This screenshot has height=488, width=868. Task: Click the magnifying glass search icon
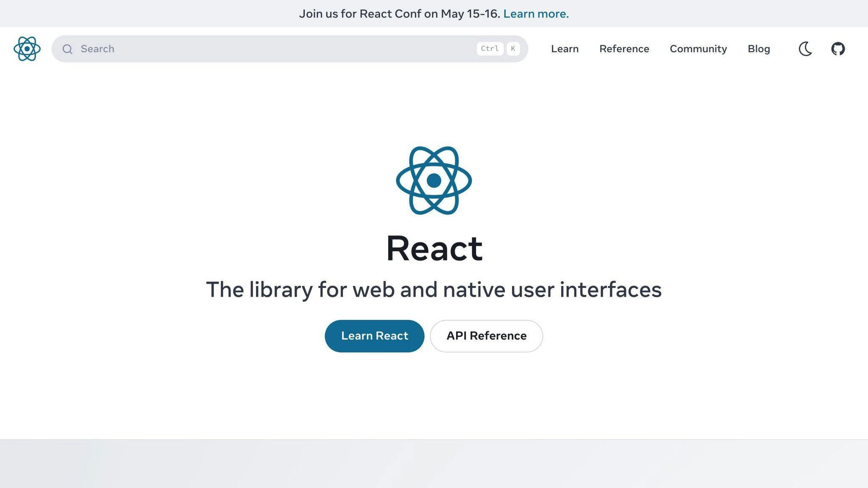coord(67,49)
